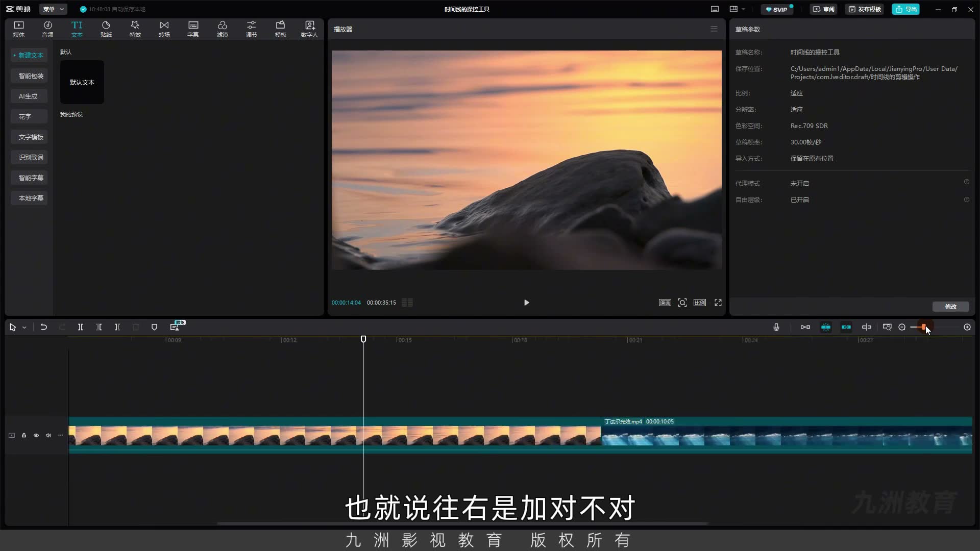The image size is (980, 551).
Task: Expand the layout switcher dropdown arrow
Action: click(x=743, y=9)
